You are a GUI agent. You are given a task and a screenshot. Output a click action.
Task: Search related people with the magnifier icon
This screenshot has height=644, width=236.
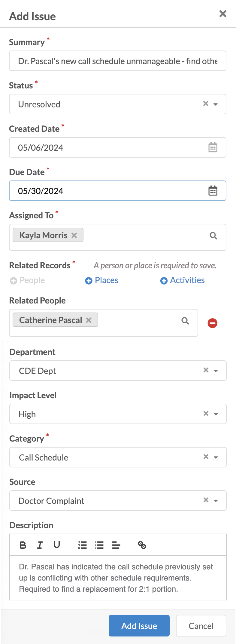[x=185, y=321]
